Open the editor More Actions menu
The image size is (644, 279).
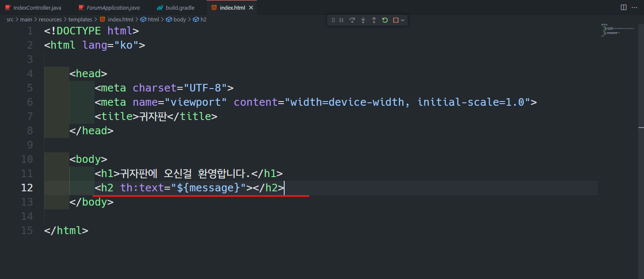pyautogui.click(x=634, y=8)
